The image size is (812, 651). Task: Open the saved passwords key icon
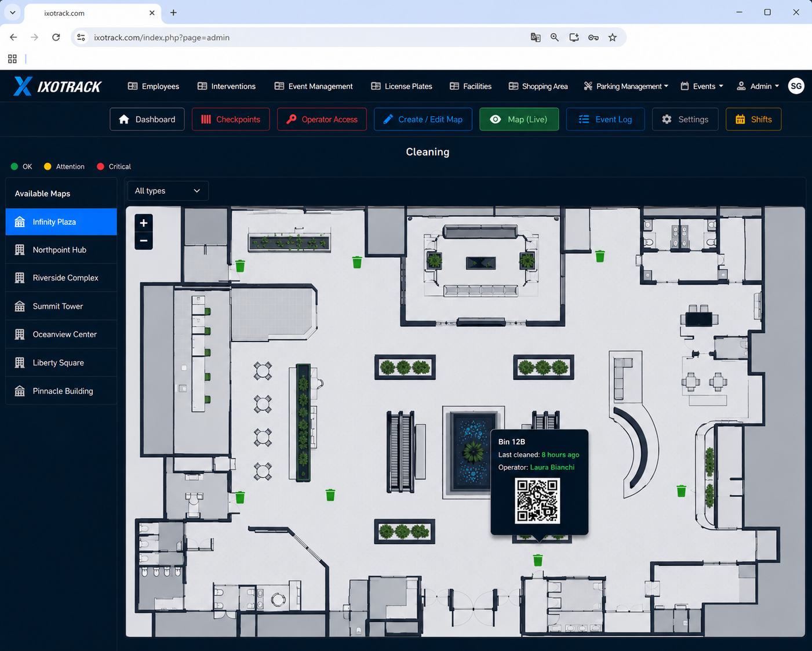(x=593, y=37)
